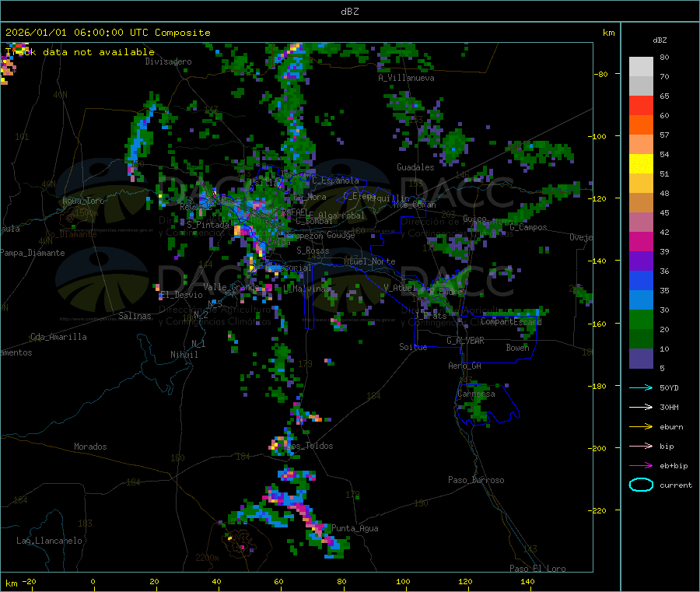
Task: Click the purple-gray 10 dBZ color swatch
Action: coord(641,358)
